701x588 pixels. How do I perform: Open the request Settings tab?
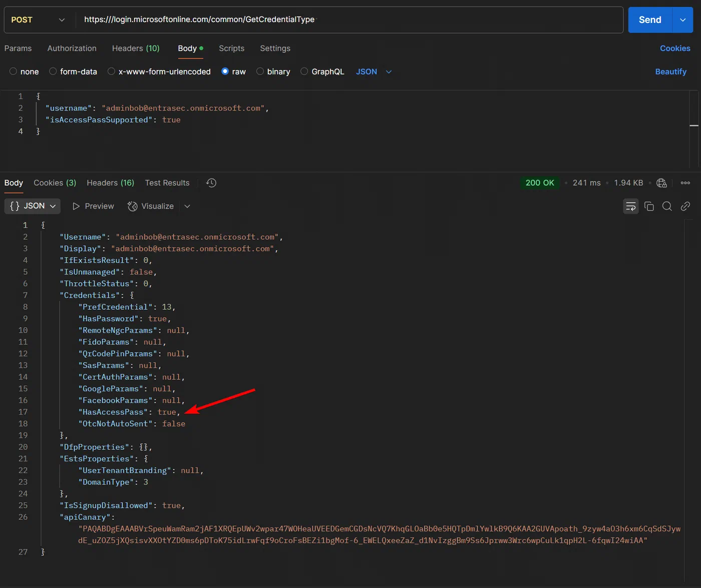pos(275,48)
